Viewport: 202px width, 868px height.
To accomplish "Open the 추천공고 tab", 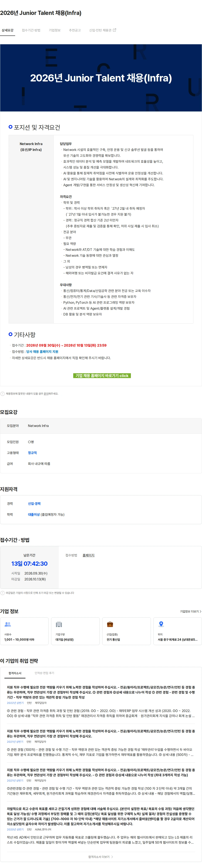I will pyautogui.click(x=75, y=30).
